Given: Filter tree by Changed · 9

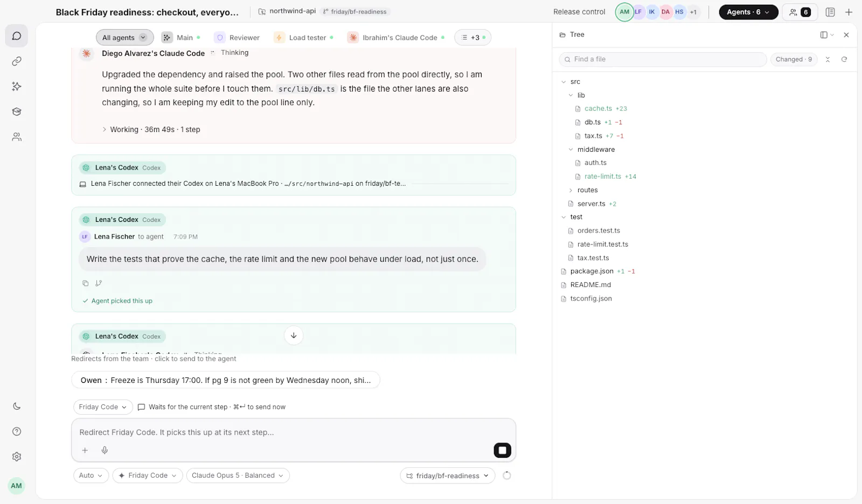Looking at the screenshot, I should tap(794, 59).
